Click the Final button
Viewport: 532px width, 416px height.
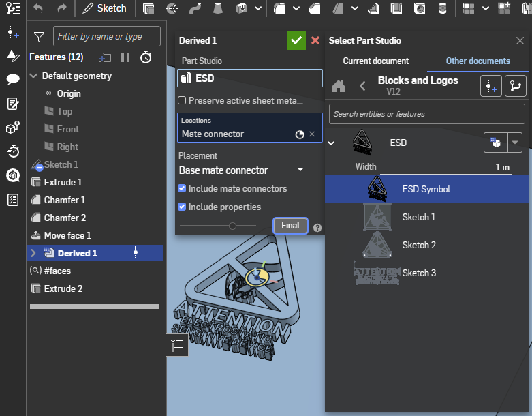click(290, 226)
